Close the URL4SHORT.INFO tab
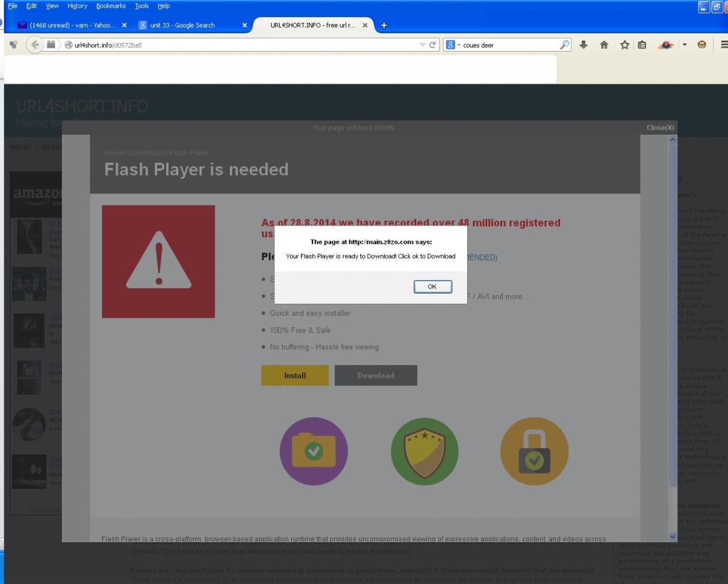The image size is (728, 584). point(365,25)
